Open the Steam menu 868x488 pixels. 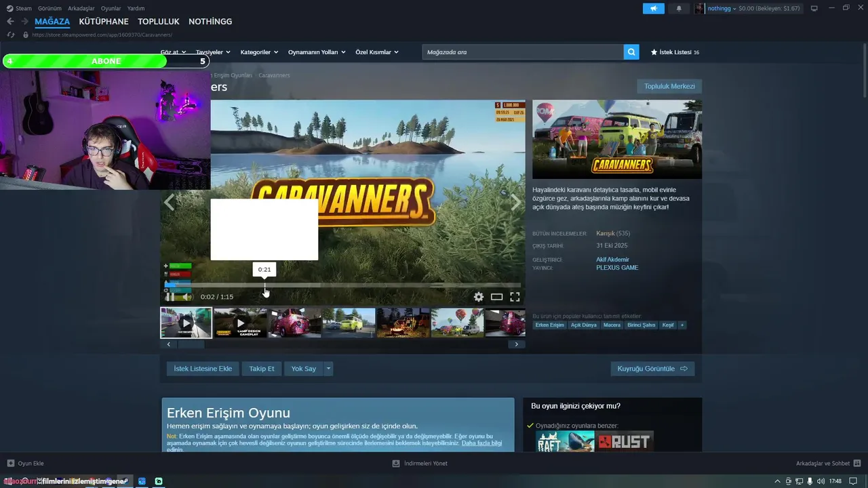[x=20, y=8]
